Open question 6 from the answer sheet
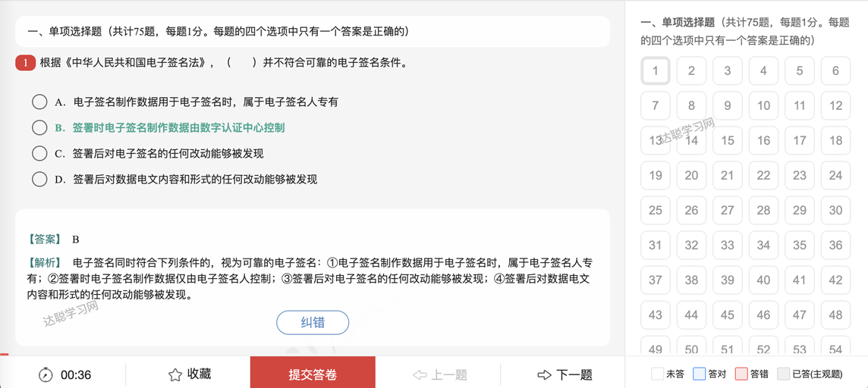The image size is (868, 388). point(835,70)
